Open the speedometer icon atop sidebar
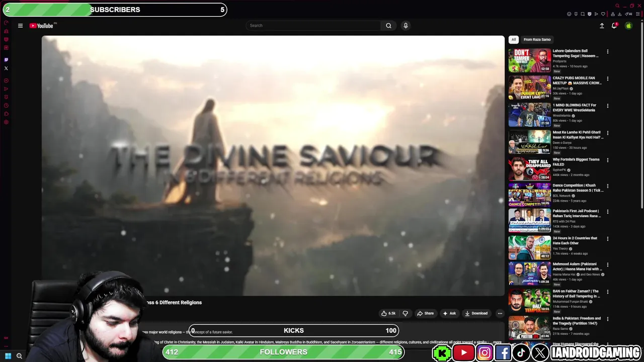 click(x=6, y=22)
